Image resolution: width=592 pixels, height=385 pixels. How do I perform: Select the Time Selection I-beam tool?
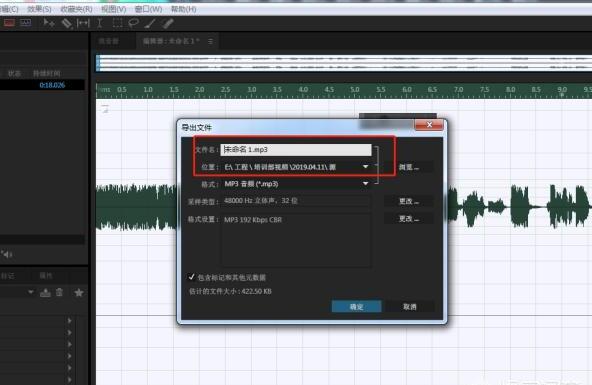point(100,23)
